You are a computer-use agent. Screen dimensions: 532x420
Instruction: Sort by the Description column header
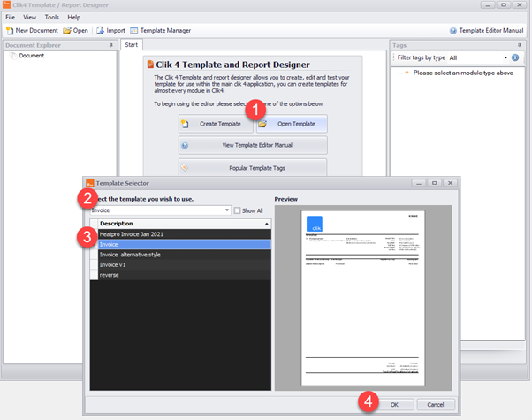[181, 224]
